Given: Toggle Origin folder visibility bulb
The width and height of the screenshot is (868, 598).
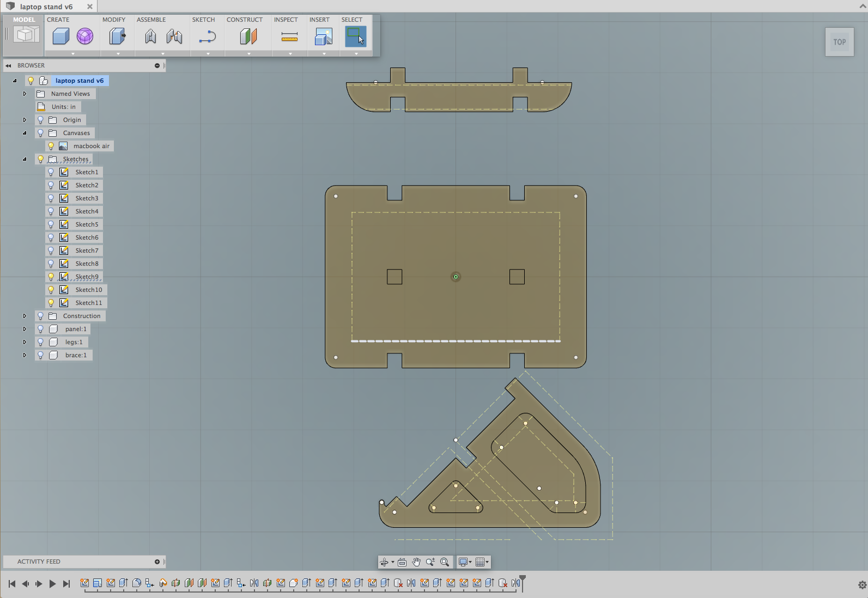Looking at the screenshot, I should point(40,120).
